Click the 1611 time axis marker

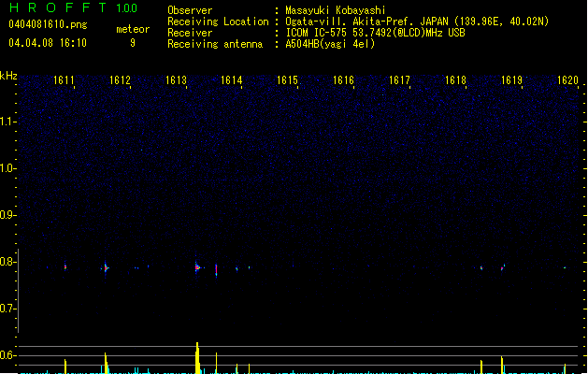tap(64, 80)
